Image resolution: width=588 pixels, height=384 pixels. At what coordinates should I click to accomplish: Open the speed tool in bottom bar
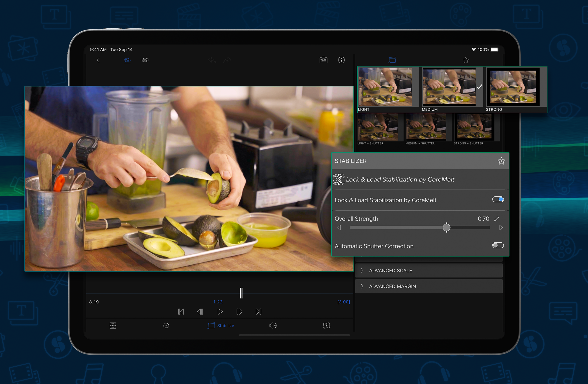pyautogui.click(x=166, y=325)
